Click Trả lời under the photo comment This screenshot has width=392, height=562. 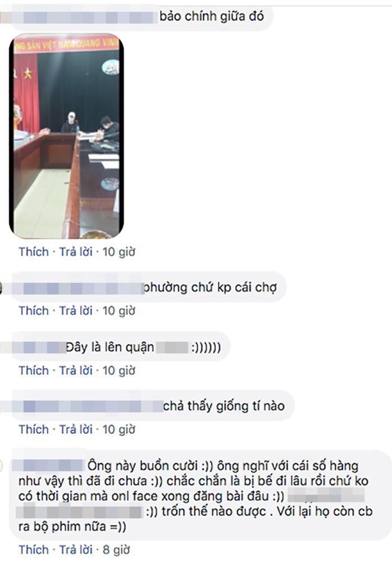pos(76,252)
